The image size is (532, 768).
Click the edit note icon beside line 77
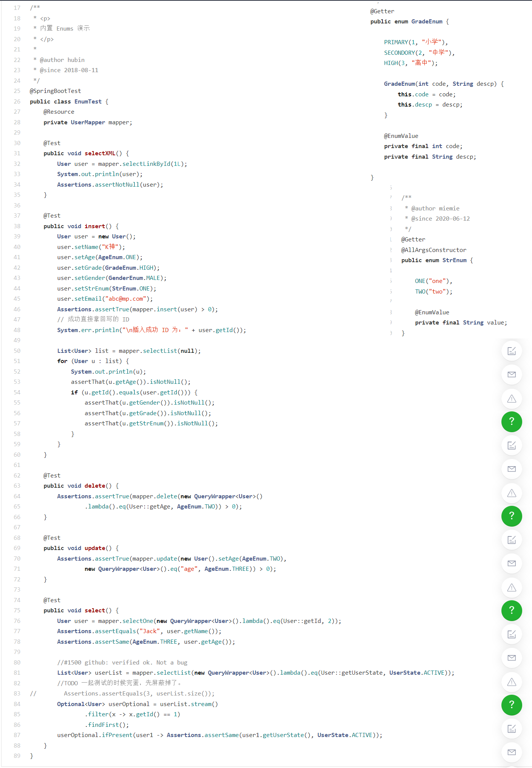[512, 634]
